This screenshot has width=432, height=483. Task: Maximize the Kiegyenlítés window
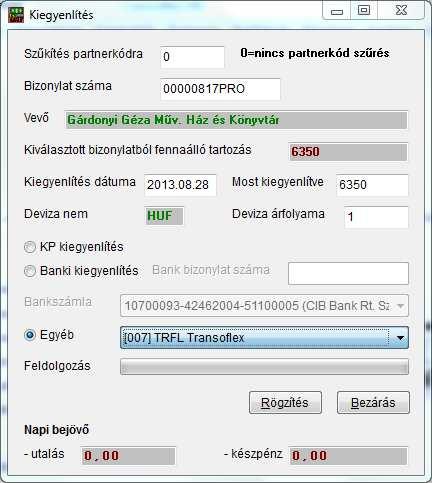pyautogui.click(x=364, y=11)
